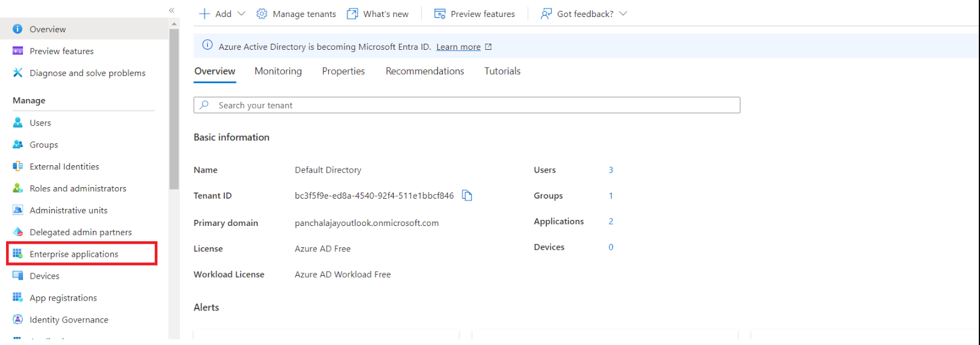
Task: Click the App registrations icon
Action: (18, 298)
